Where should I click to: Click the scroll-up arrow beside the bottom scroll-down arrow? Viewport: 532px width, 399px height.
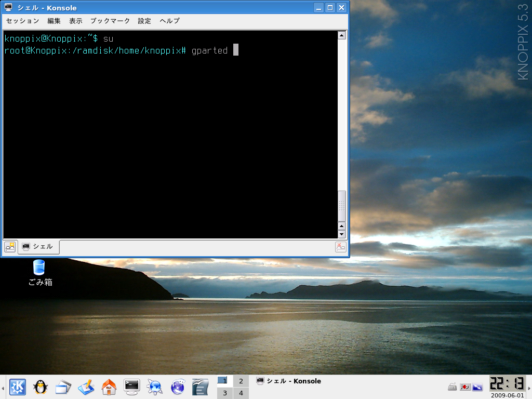point(342,226)
